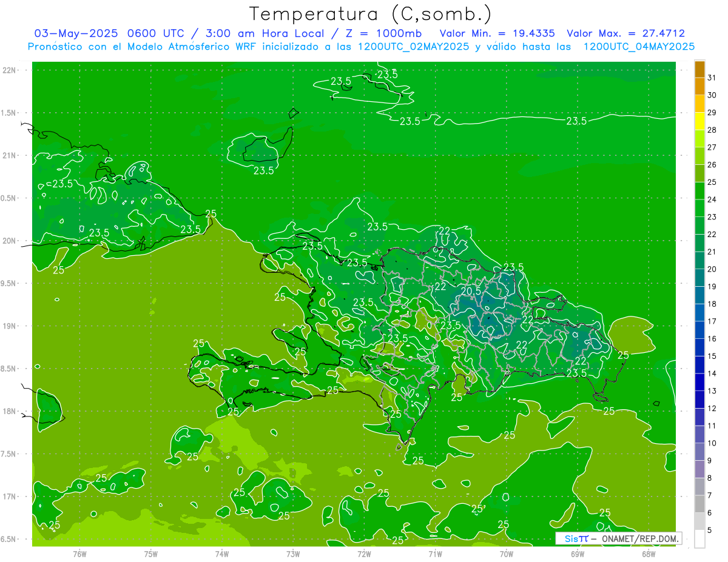Image resolution: width=728 pixels, height=562 pixels.
Task: Click the 20N latitude axis label
Action: click(x=10, y=241)
